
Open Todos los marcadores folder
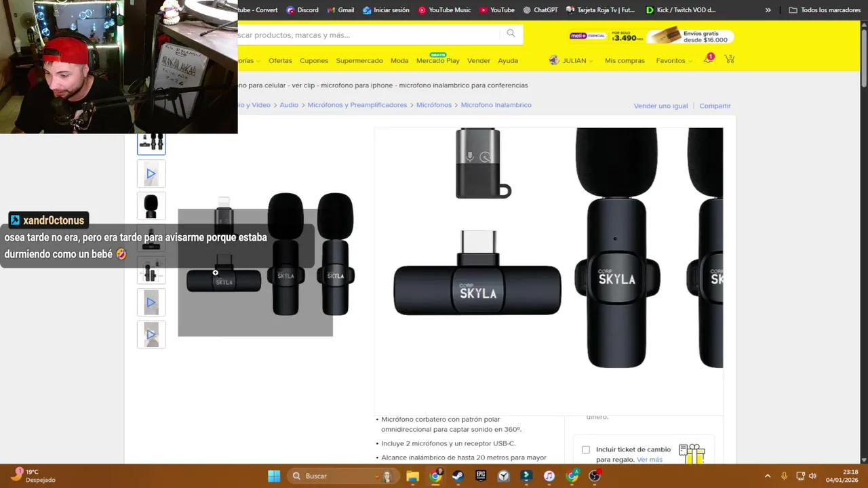pyautogui.click(x=825, y=10)
